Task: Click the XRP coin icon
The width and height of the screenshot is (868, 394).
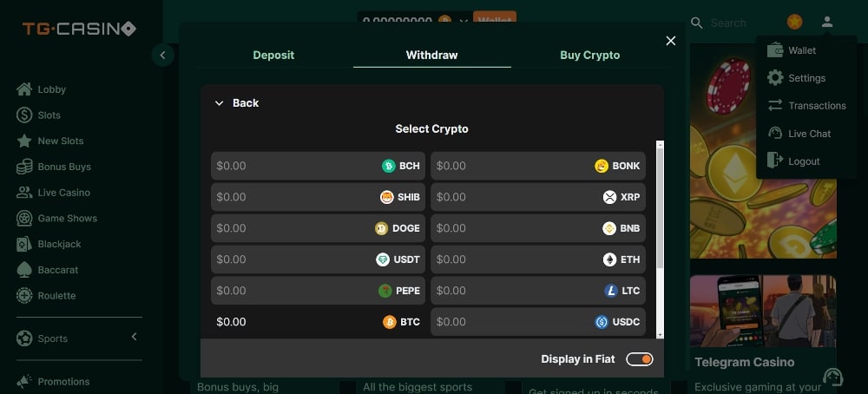Action: tap(609, 197)
